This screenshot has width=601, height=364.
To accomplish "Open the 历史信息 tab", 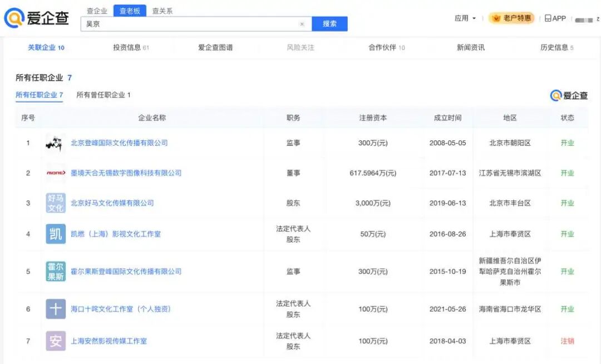I will click(x=557, y=47).
